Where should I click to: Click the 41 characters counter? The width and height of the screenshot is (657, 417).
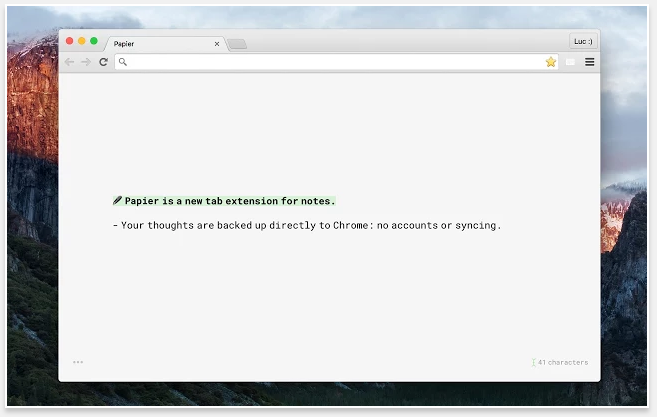pos(563,362)
